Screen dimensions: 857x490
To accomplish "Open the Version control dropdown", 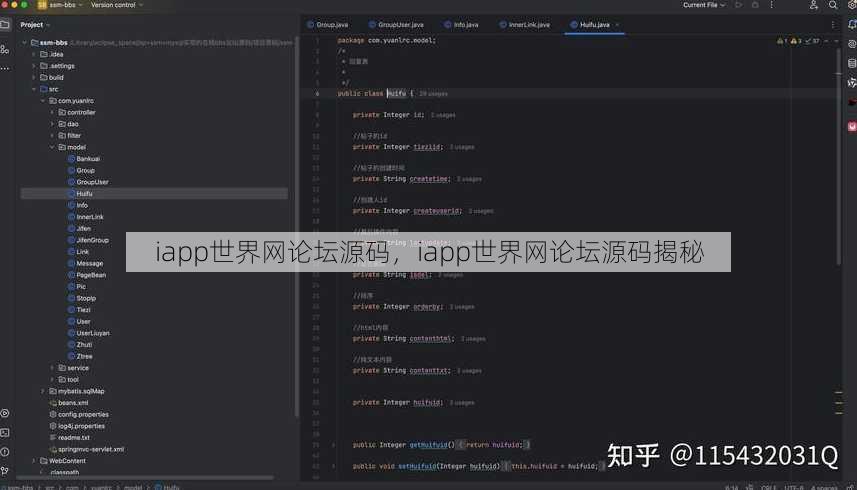I will (116, 5).
